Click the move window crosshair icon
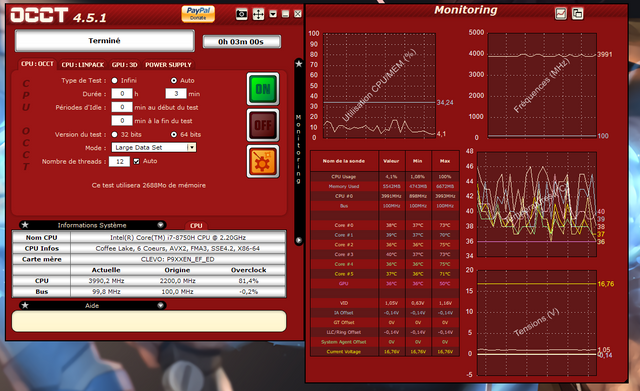The height and width of the screenshot is (391, 640). click(258, 14)
